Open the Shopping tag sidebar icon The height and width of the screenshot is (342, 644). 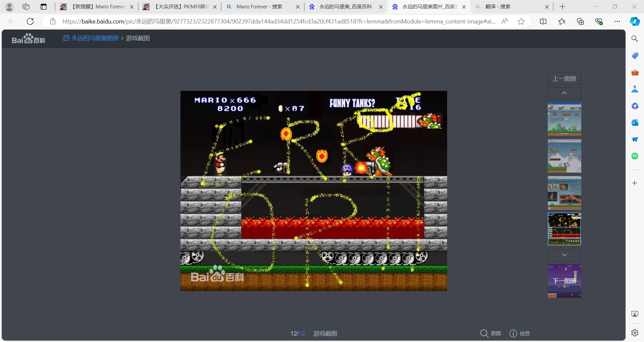click(x=635, y=56)
